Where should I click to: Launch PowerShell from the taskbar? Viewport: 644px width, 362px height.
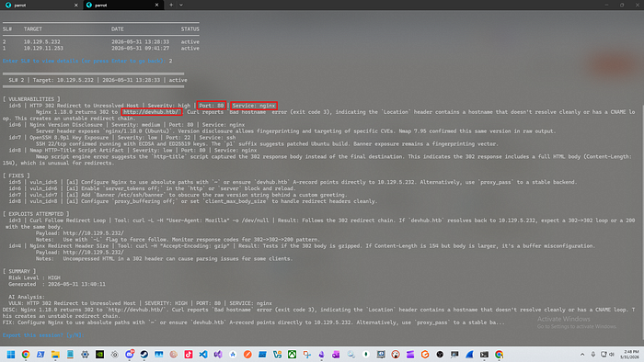(x=40, y=355)
